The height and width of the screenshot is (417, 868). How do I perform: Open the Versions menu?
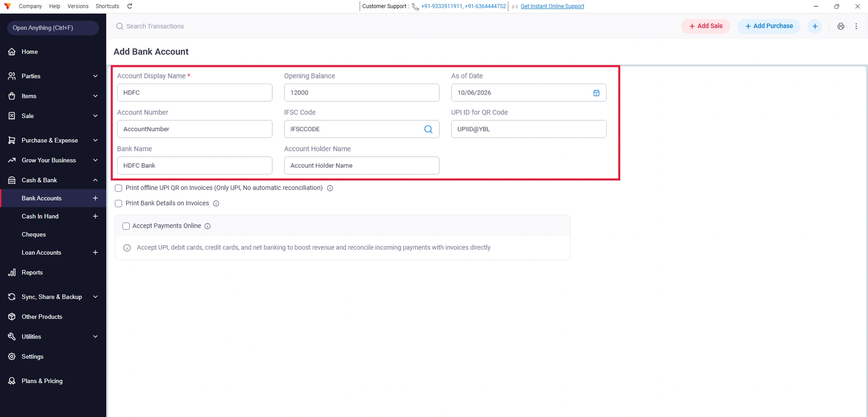pos(78,6)
